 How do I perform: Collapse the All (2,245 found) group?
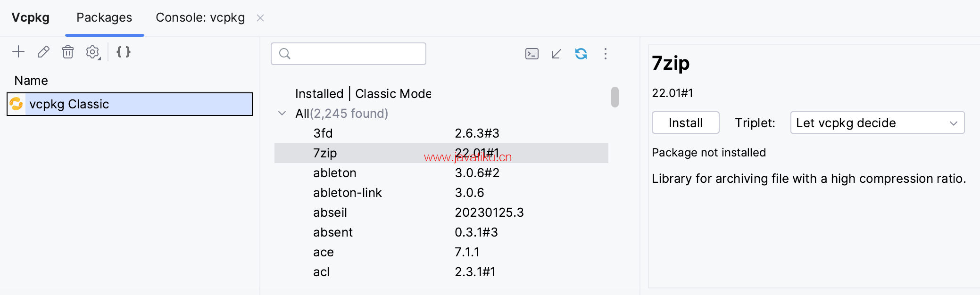click(x=282, y=114)
